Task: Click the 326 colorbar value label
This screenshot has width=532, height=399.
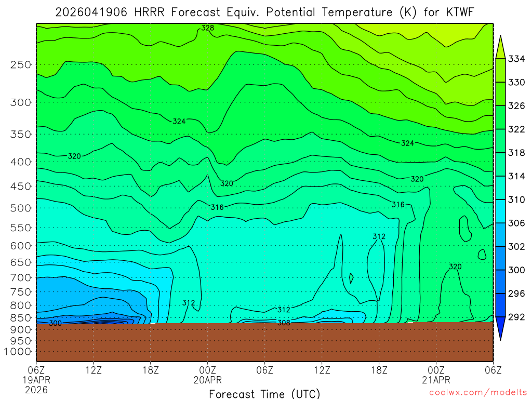Action: pyautogui.click(x=516, y=106)
